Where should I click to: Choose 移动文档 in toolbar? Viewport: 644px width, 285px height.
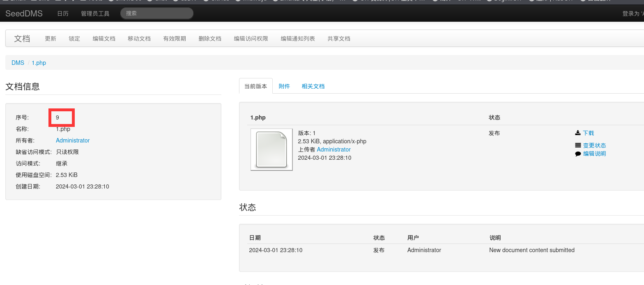click(139, 39)
